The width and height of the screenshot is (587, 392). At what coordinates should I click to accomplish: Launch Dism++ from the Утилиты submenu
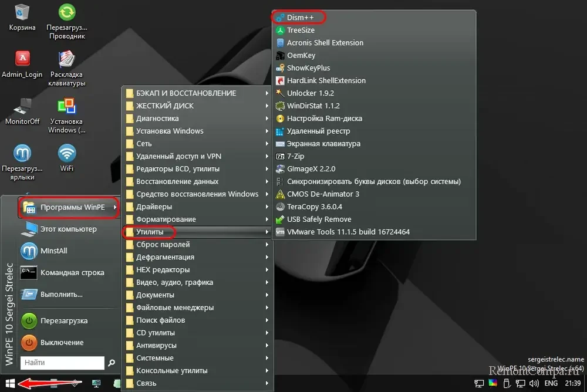pyautogui.click(x=374, y=17)
